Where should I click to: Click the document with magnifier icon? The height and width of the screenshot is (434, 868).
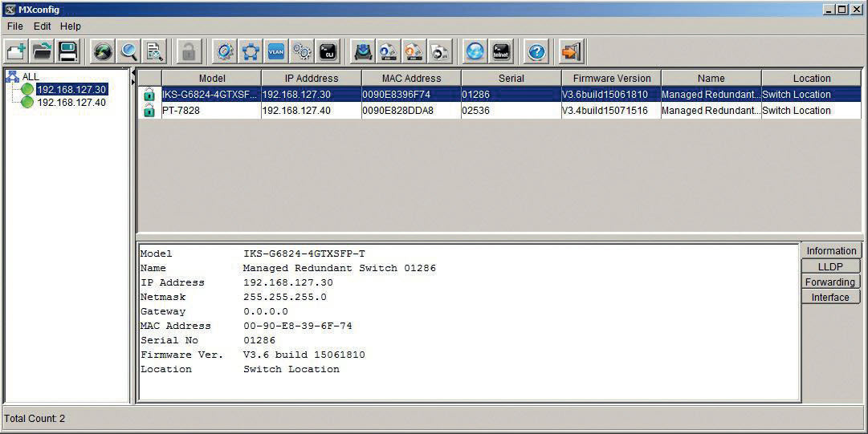155,52
